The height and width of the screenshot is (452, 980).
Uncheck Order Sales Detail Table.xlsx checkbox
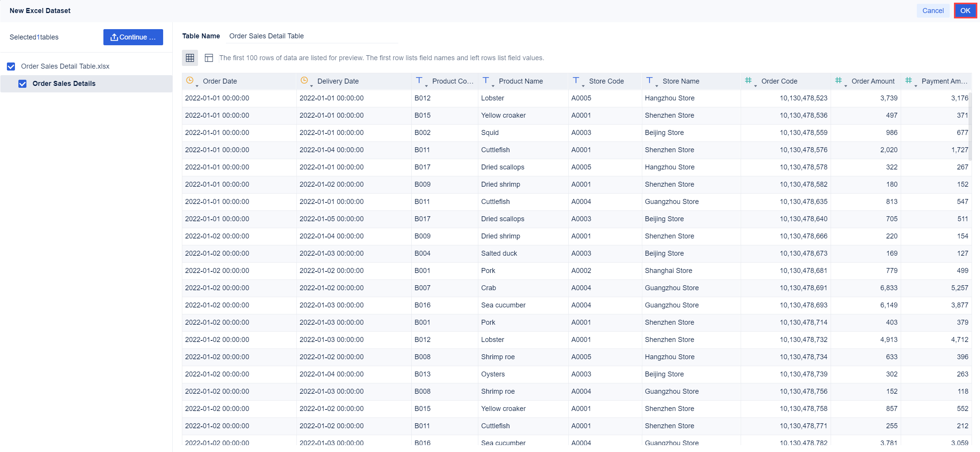(x=11, y=66)
